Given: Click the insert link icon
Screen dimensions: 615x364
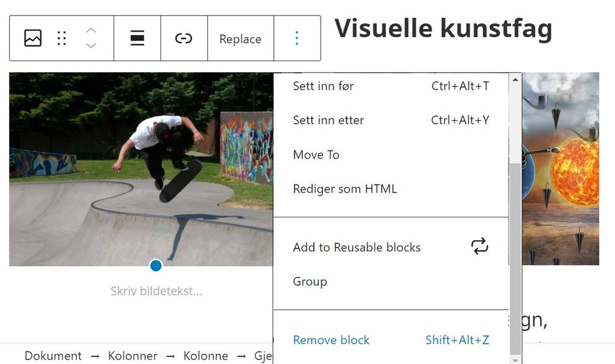Looking at the screenshot, I should pos(184,38).
